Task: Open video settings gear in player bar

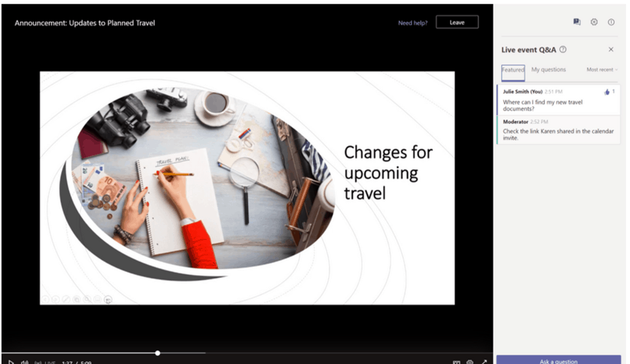Action: (470, 362)
